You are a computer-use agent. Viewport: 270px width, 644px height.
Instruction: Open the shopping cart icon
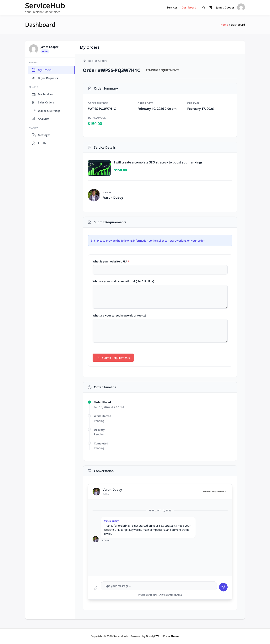pyautogui.click(x=211, y=7)
